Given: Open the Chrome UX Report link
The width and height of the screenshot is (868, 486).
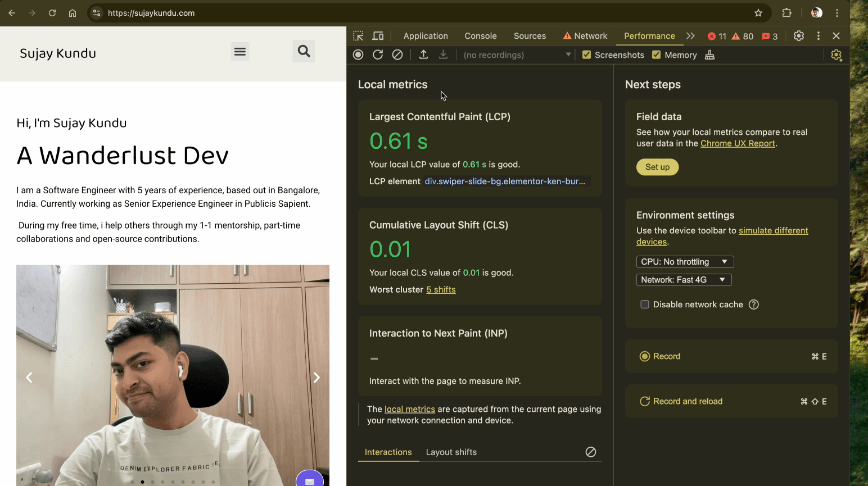Looking at the screenshot, I should (738, 143).
